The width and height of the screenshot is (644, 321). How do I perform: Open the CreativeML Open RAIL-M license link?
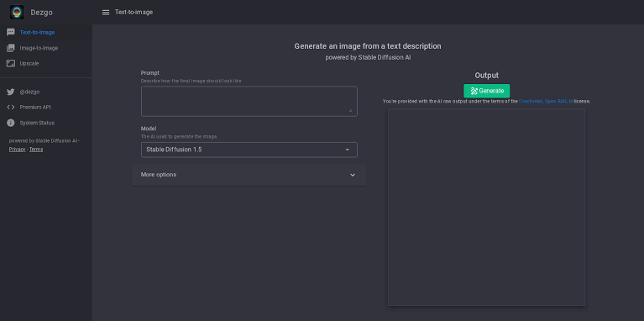pos(546,101)
